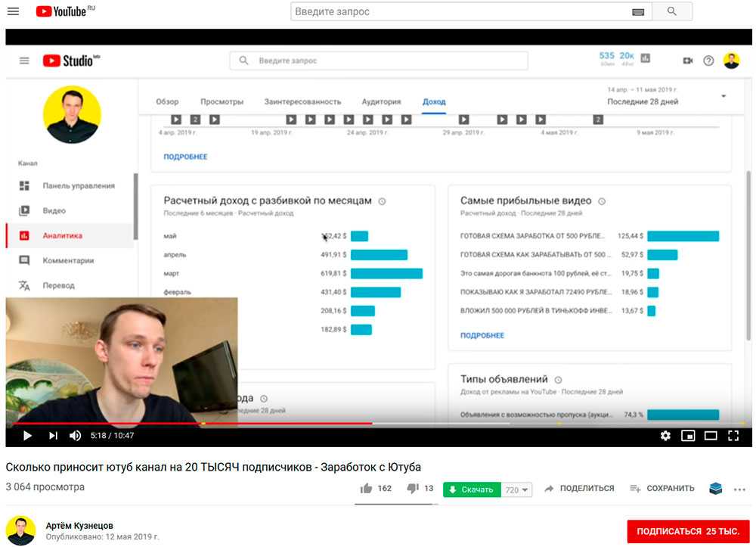Viewport: 756px width, 547px height.
Task: Click ПОДРОБНЕЕ under Самые прибыльные видео
Action: click(482, 335)
